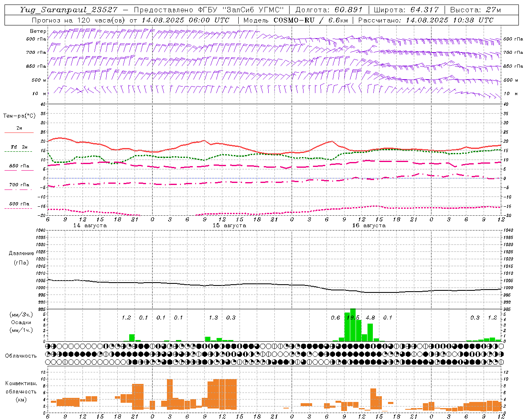Viewport: 525px width, 420px height.
Task: Click the 10 м wind level label on left
Action: tap(39, 94)
